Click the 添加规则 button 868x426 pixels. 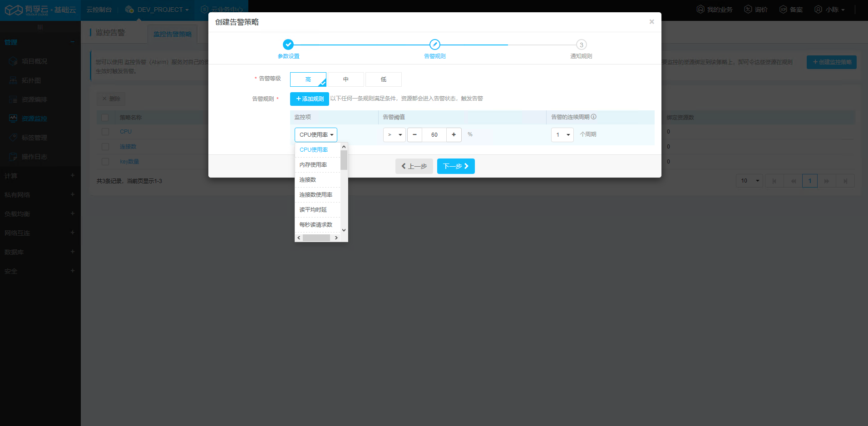[309, 99]
